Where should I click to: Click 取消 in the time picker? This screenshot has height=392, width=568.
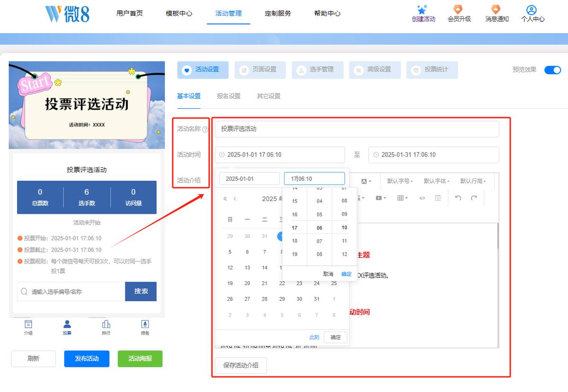(328, 274)
